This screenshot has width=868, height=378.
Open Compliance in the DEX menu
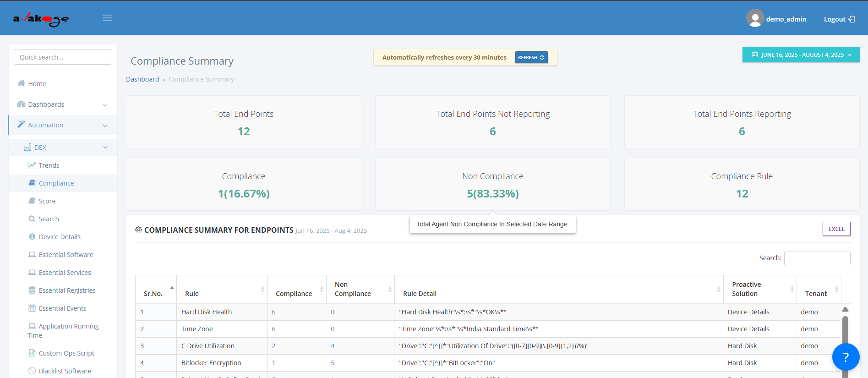[63, 183]
